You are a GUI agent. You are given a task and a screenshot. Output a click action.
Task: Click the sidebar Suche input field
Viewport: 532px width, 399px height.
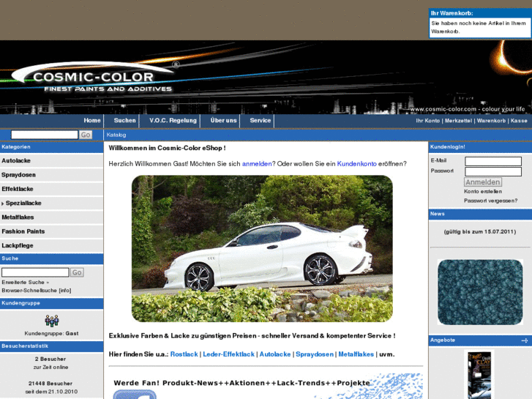tap(35, 272)
